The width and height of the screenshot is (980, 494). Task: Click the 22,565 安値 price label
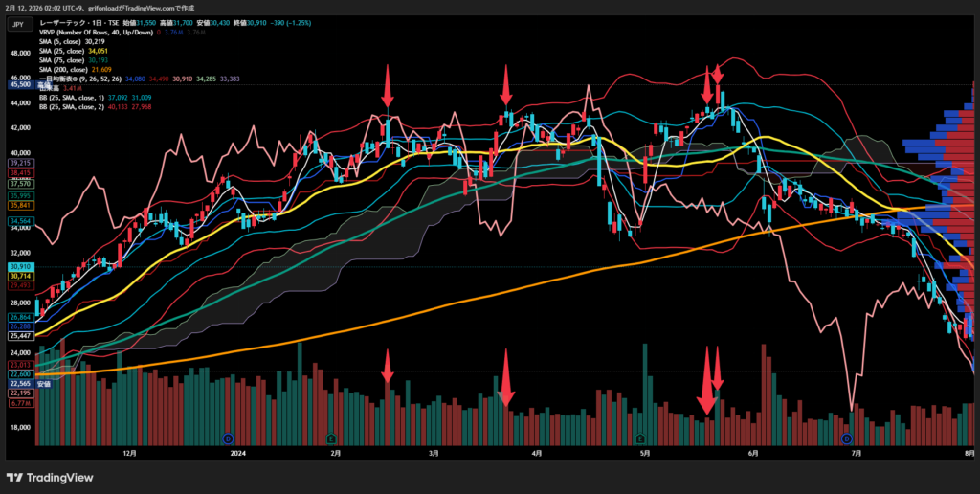(x=21, y=383)
